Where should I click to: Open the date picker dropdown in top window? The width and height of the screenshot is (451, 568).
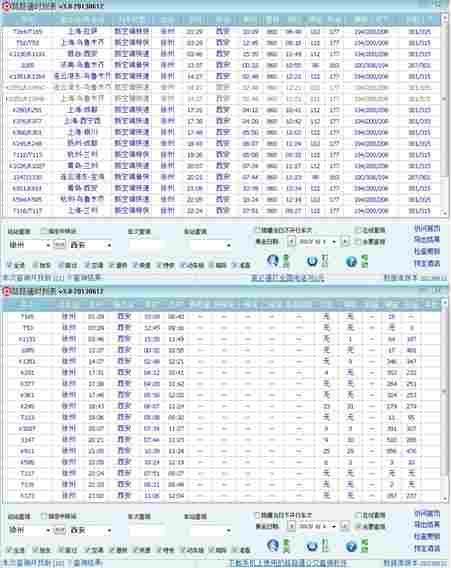334,242
